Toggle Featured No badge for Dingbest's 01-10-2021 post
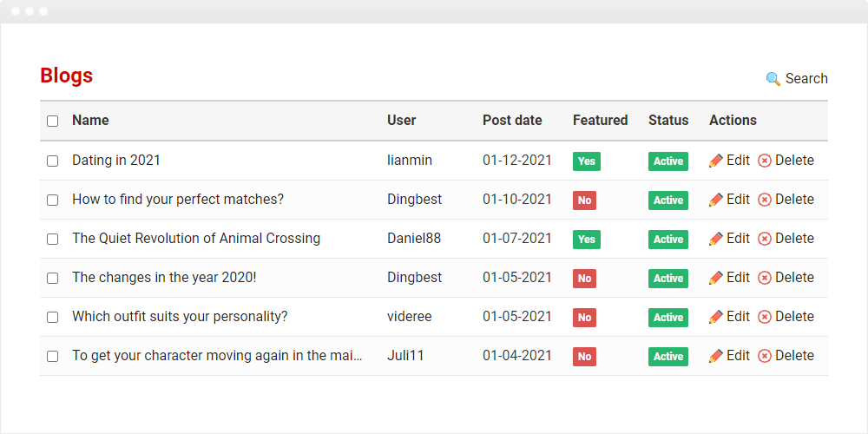868x434 pixels. click(584, 201)
